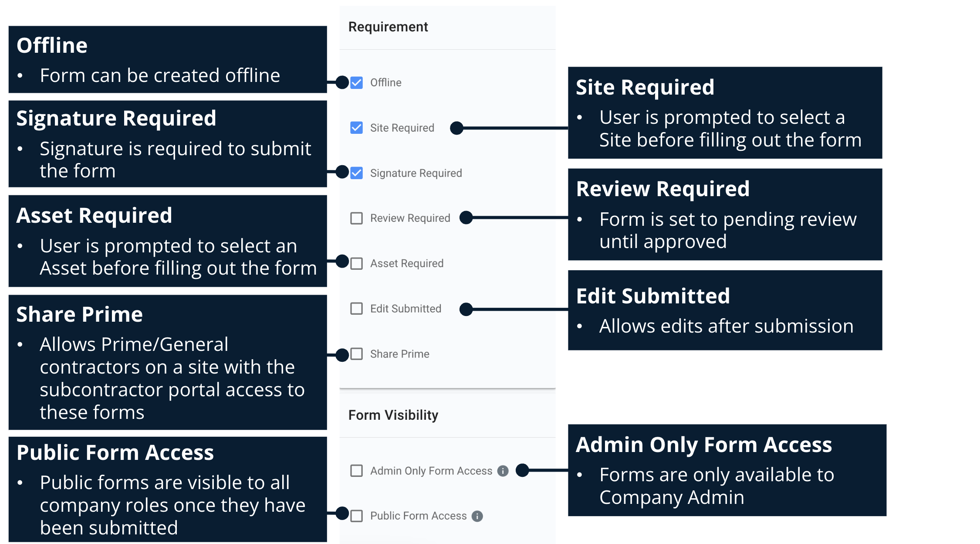Screen dimensions: 980x544
Task: Click the Review Required label text
Action: tap(410, 218)
